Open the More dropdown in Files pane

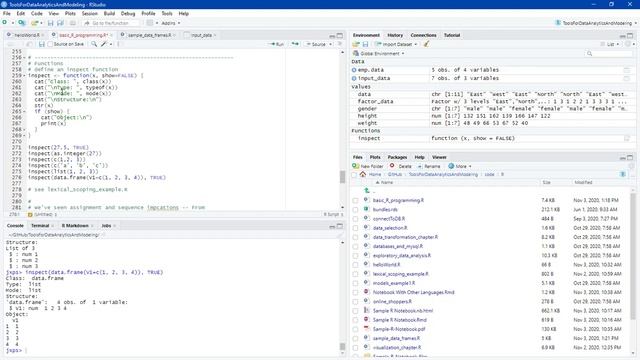pos(460,166)
